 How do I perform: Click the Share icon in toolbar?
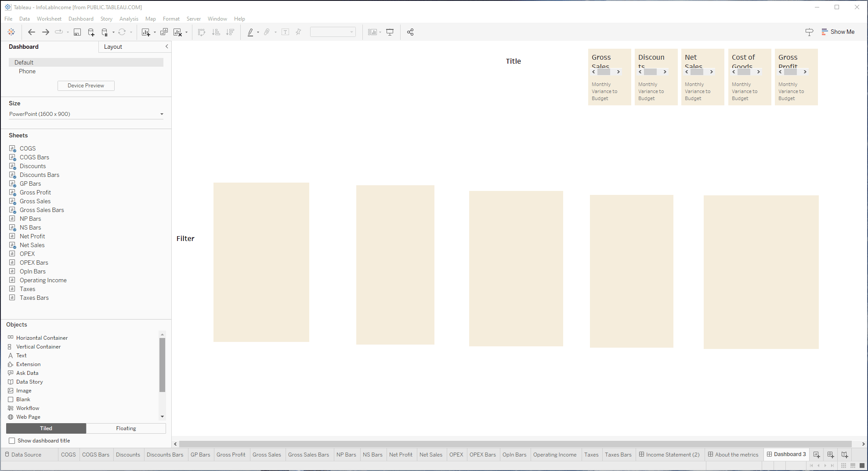pyautogui.click(x=410, y=32)
